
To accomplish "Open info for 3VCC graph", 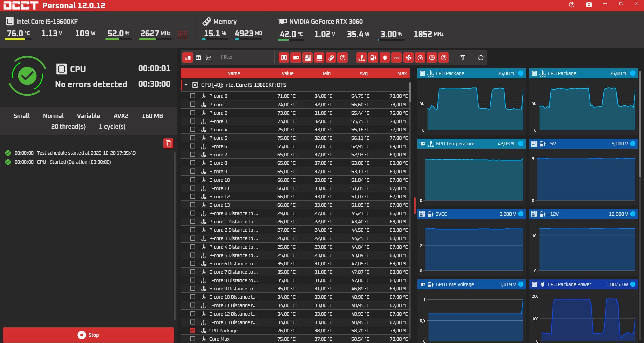I will pos(521,214).
